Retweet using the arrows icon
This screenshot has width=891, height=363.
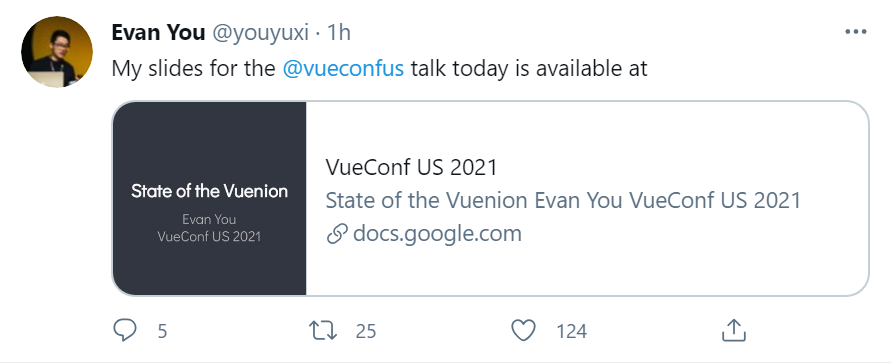(x=322, y=330)
